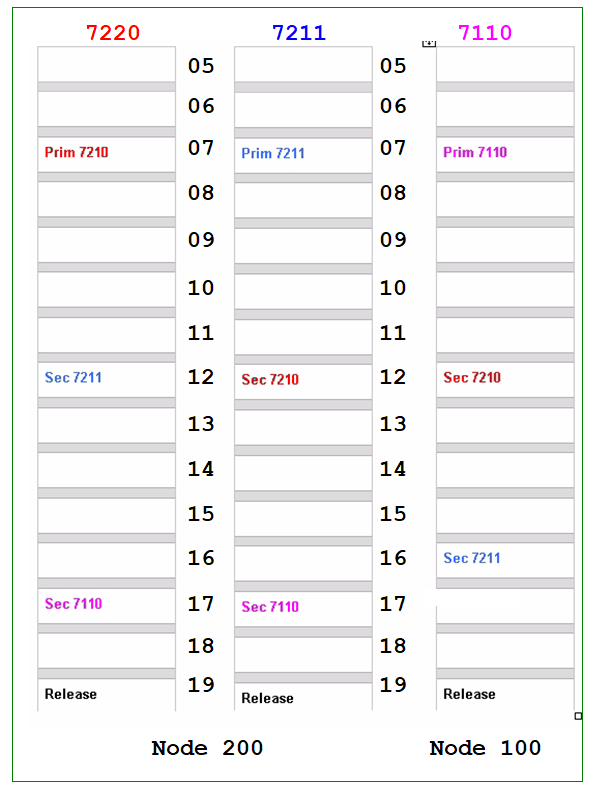The image size is (594, 792).
Task: Click Sec 7211 in the 7220 column
Action: point(73,377)
